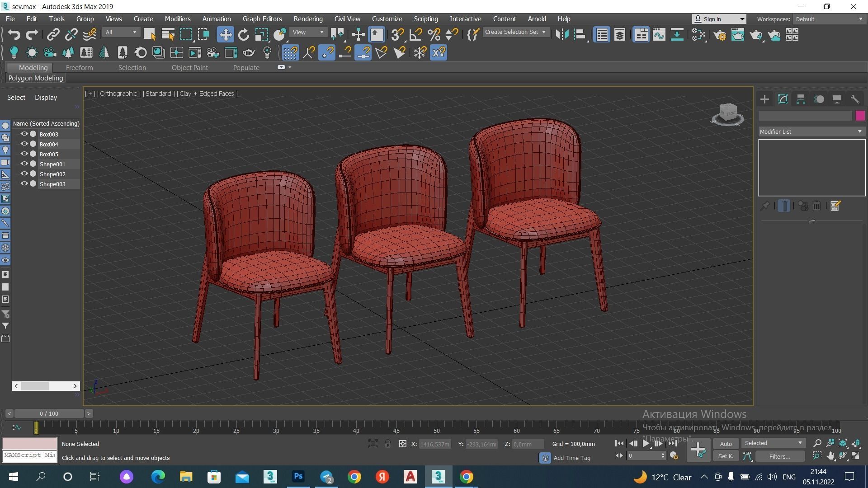868x488 pixels.
Task: Click the Filters... button
Action: coord(779,456)
